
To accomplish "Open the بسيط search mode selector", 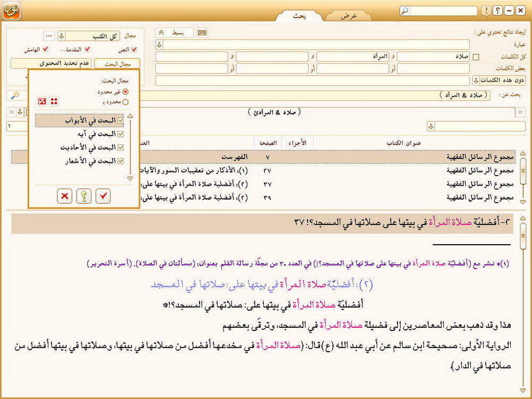I will point(174,33).
